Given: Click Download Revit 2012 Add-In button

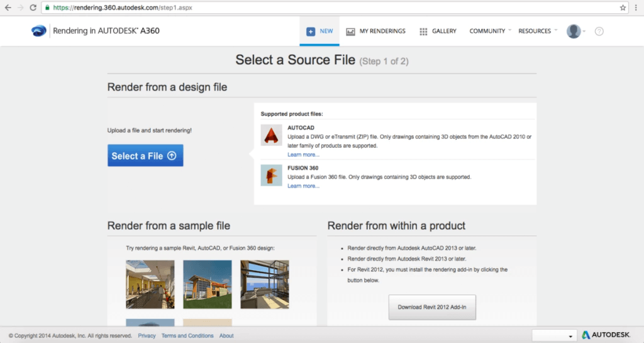Looking at the screenshot, I should coord(432,307).
